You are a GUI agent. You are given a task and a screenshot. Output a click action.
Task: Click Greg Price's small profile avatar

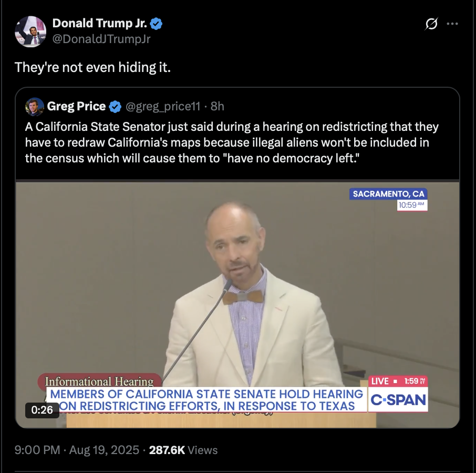[x=35, y=107]
